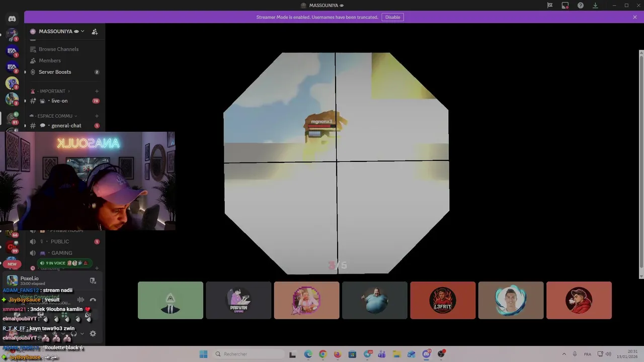
Task: Open taskbar clock showing 20:31
Action: click(x=628, y=354)
